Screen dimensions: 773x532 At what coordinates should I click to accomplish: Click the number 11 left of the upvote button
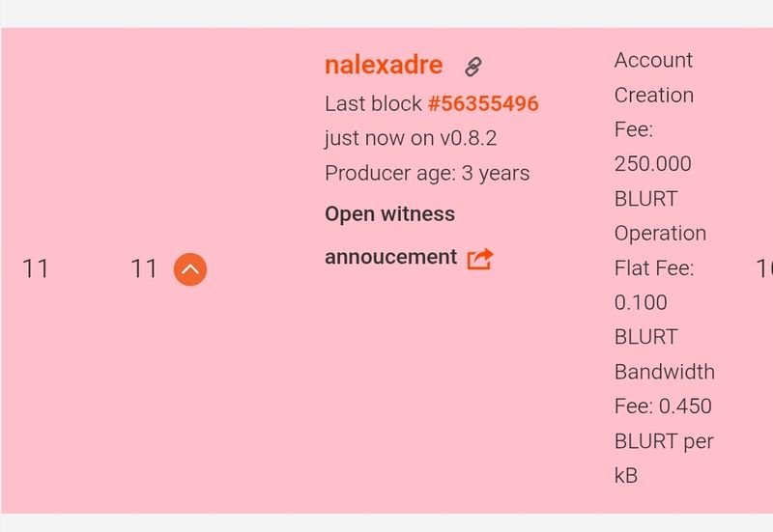coord(144,268)
